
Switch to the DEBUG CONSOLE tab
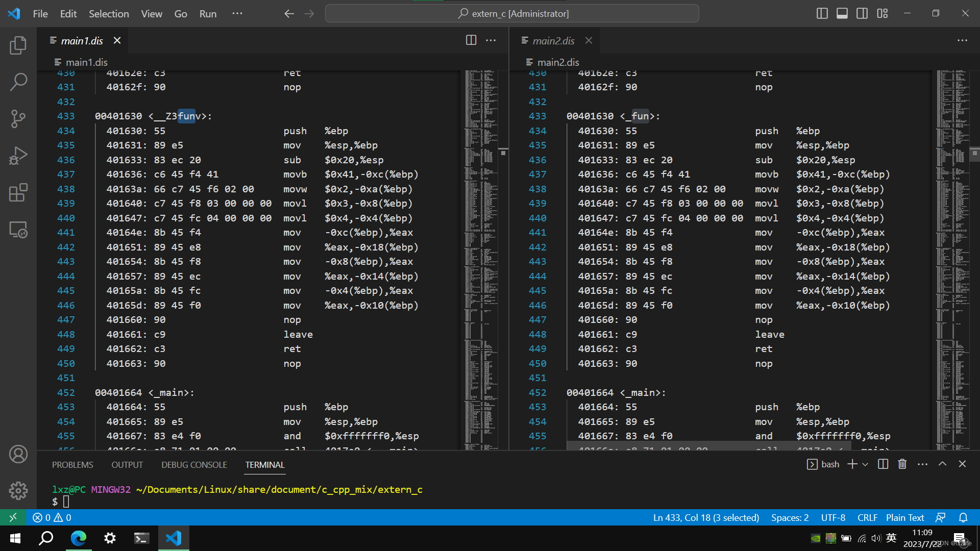coord(194,465)
